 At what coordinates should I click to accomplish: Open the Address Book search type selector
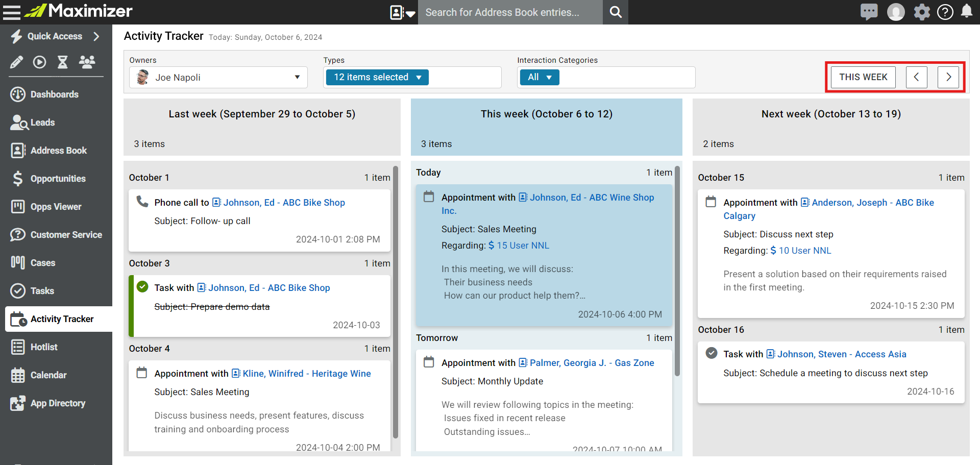(x=403, y=12)
